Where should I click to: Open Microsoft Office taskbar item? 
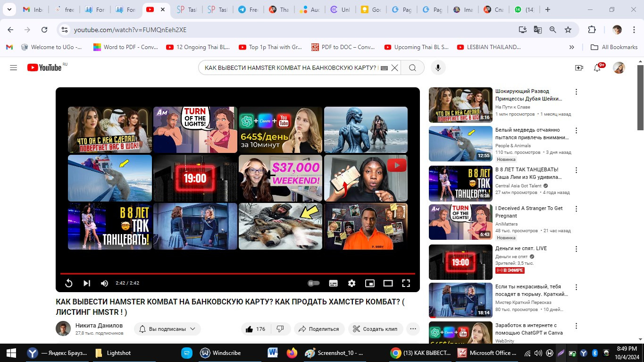coord(487,353)
